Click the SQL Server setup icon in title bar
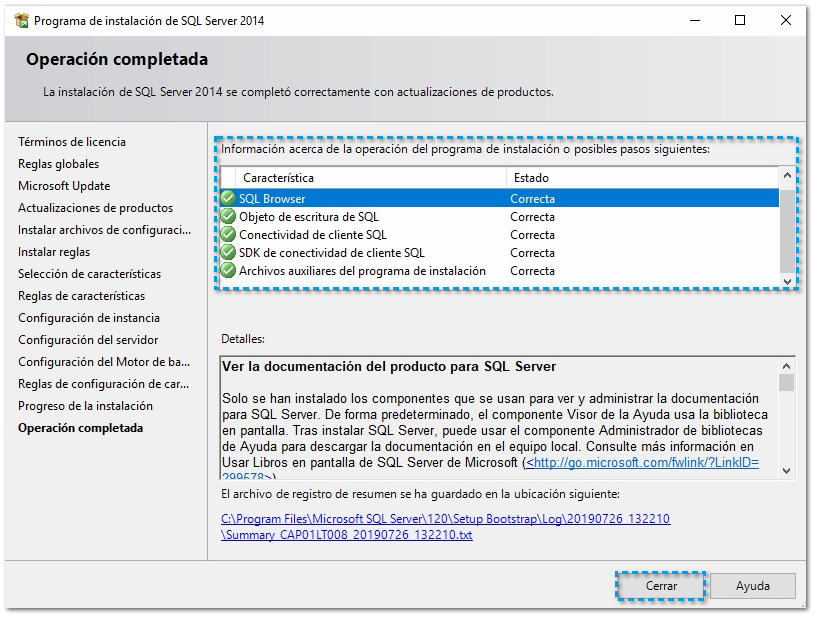The height and width of the screenshot is (617, 815). click(x=21, y=21)
